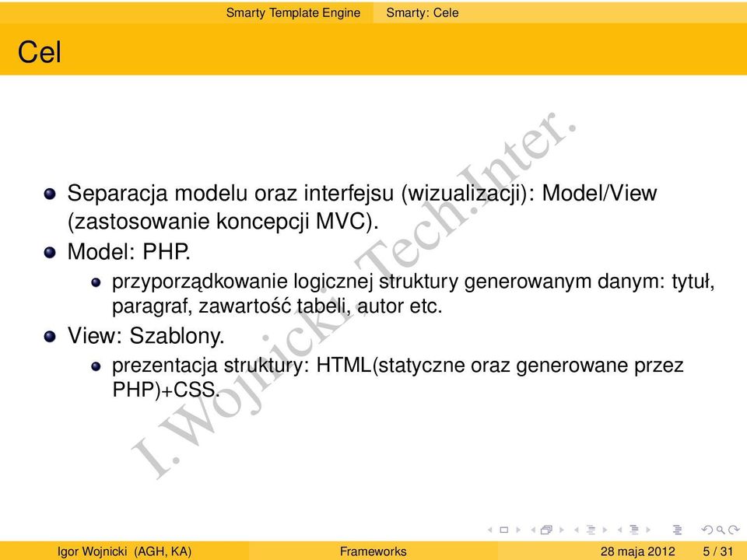Click the bullet text View: Szablony.
Viewport: 747px width, 560px height.
click(146, 336)
